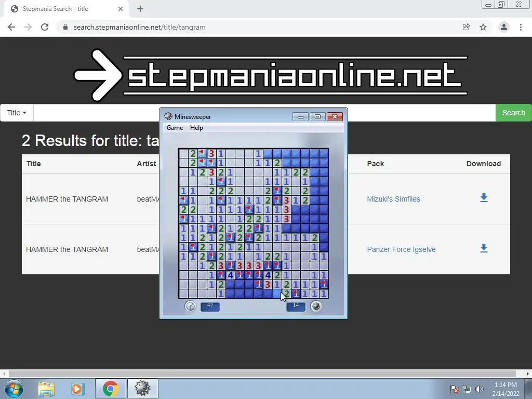Open a new browser tab
Viewport: 532px width, 399px height.
[x=140, y=9]
